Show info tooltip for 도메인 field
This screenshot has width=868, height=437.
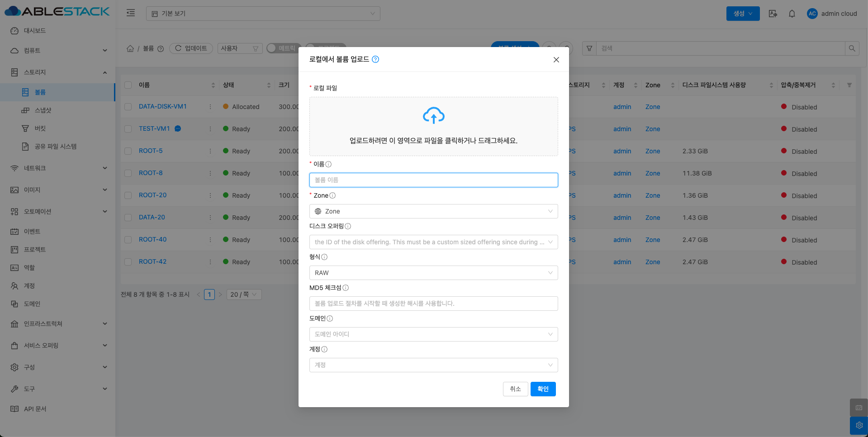[330, 318]
